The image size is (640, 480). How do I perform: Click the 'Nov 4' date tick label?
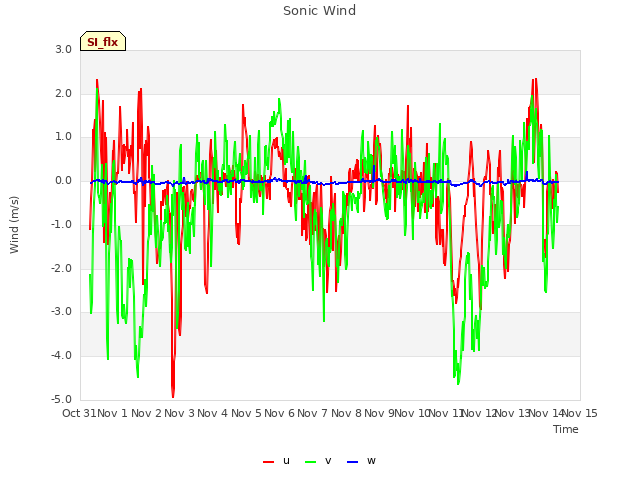(x=212, y=413)
